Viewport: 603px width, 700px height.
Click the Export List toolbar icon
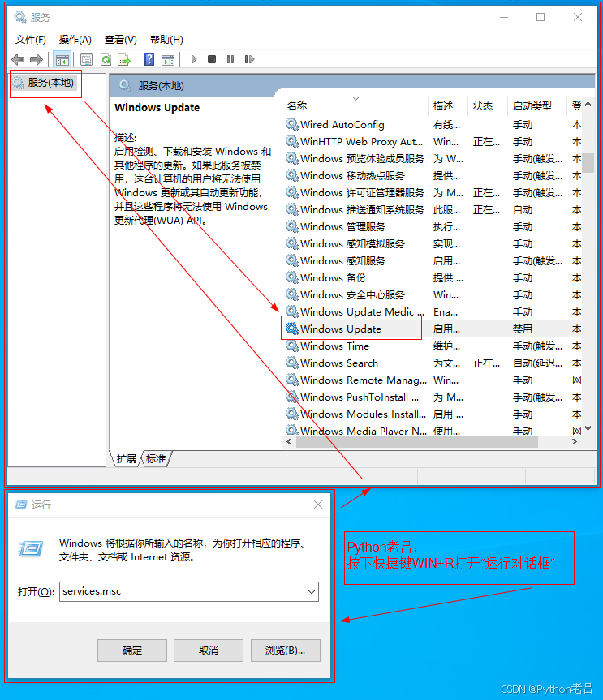tap(123, 59)
